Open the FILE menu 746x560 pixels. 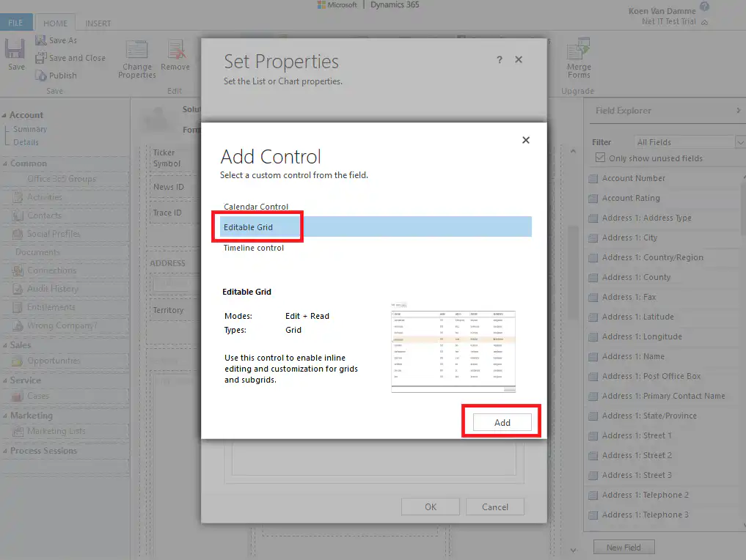pos(16,22)
